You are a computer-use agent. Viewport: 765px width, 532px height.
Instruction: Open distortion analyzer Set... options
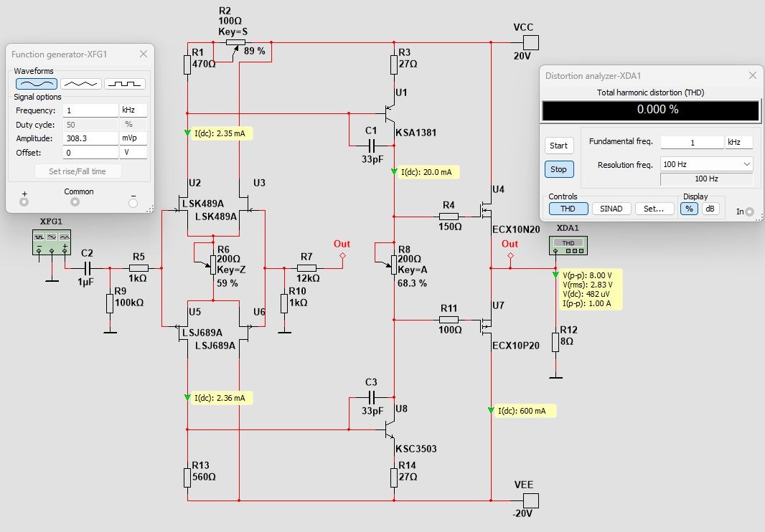654,209
